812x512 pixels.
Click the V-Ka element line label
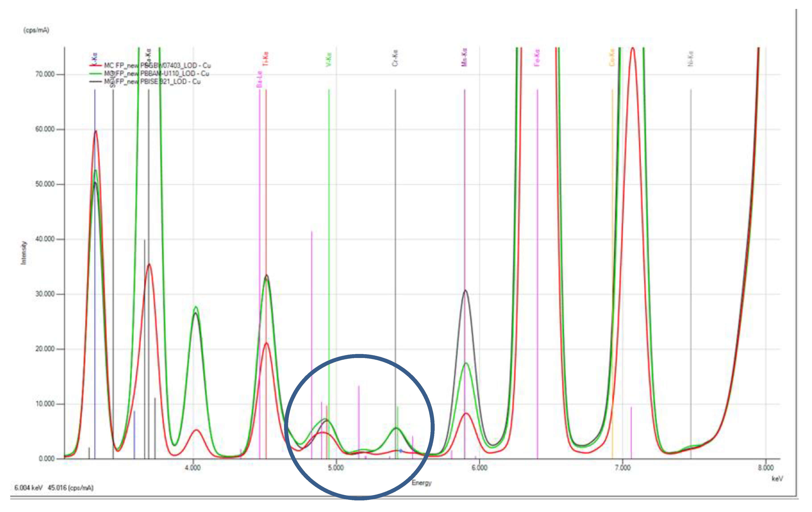[329, 59]
